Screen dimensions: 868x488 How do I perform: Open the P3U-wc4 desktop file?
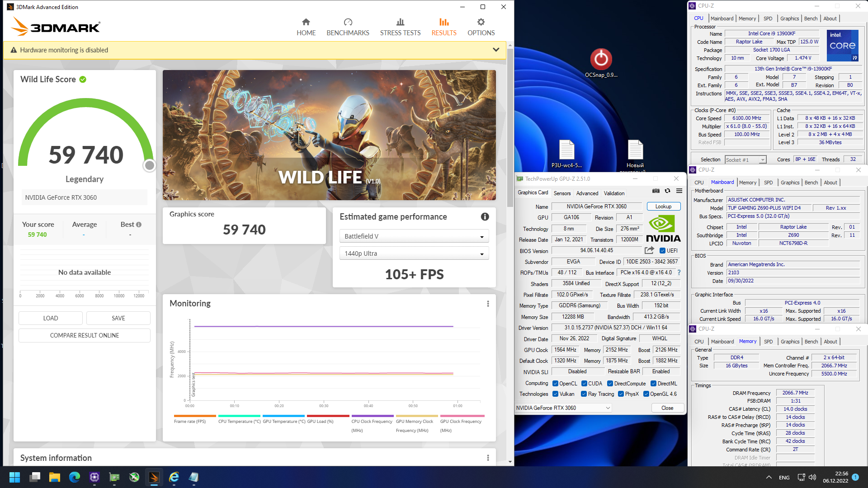pos(566,154)
